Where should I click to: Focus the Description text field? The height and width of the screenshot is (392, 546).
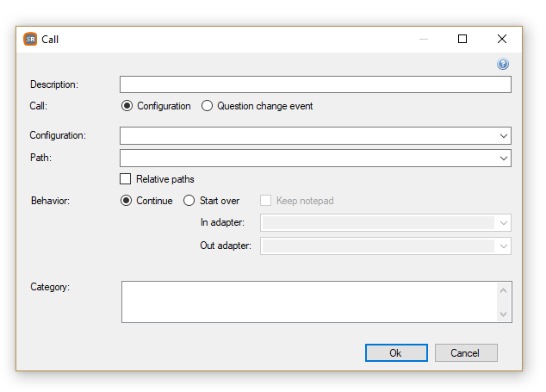pyautogui.click(x=315, y=84)
